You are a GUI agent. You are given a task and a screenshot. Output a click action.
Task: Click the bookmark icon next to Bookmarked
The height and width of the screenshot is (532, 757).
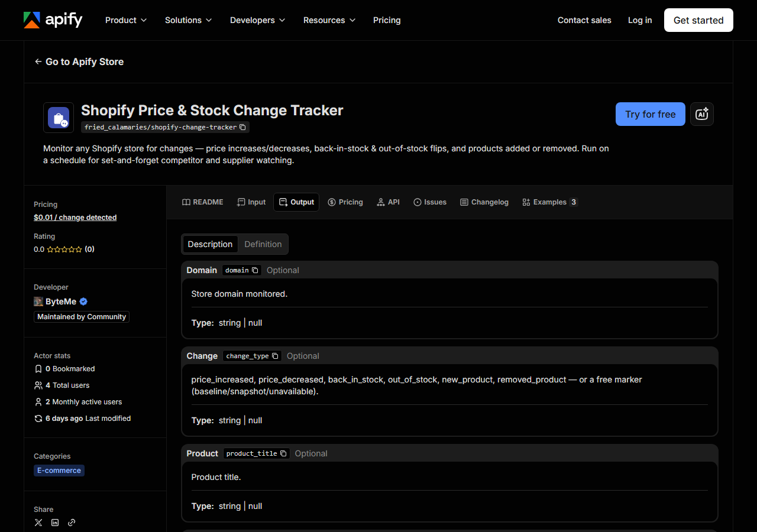[38, 369]
